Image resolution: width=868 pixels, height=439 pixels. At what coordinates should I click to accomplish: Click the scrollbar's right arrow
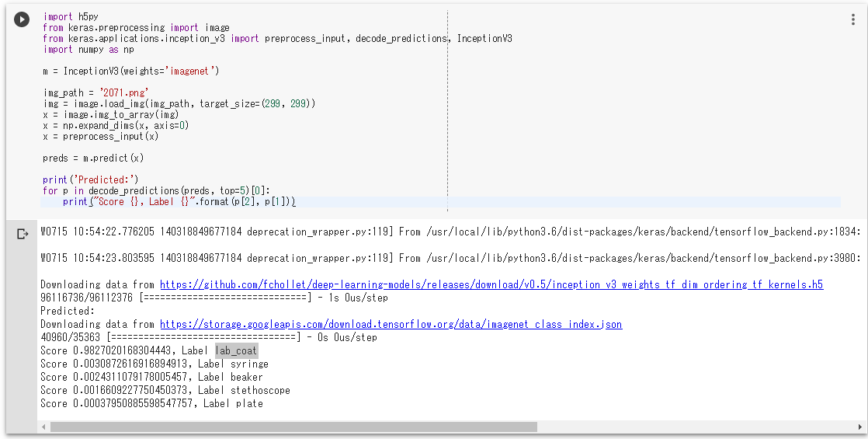coord(859,427)
